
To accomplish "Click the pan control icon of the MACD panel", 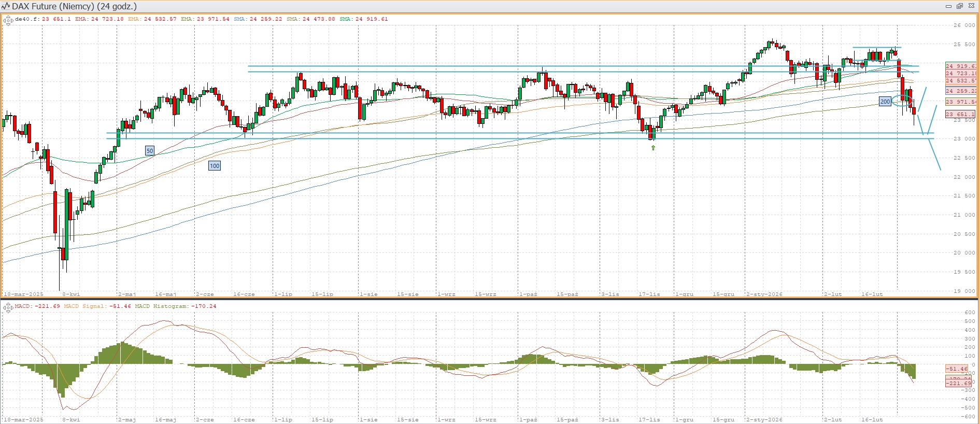I will [x=8, y=308].
